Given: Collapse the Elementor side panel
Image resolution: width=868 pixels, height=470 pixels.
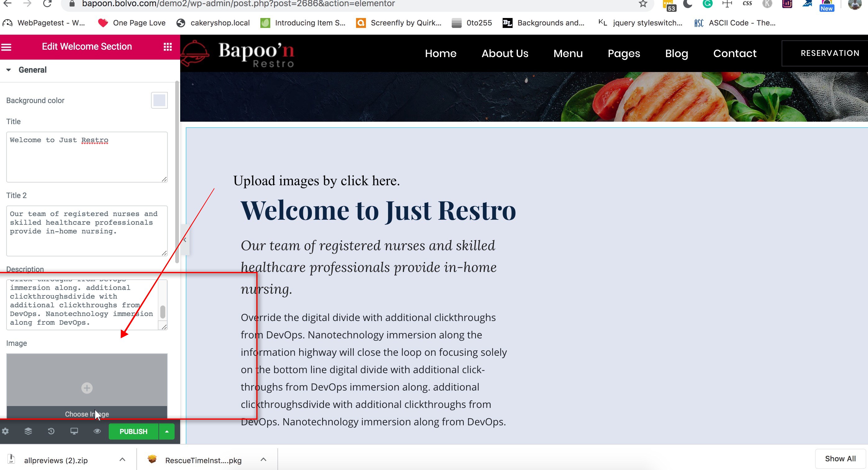Looking at the screenshot, I should [185, 240].
